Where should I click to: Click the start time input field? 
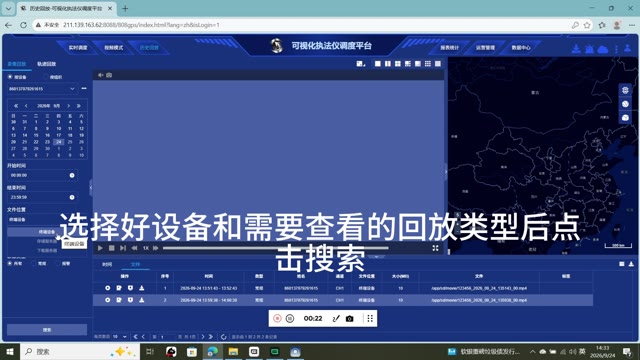click(42, 175)
